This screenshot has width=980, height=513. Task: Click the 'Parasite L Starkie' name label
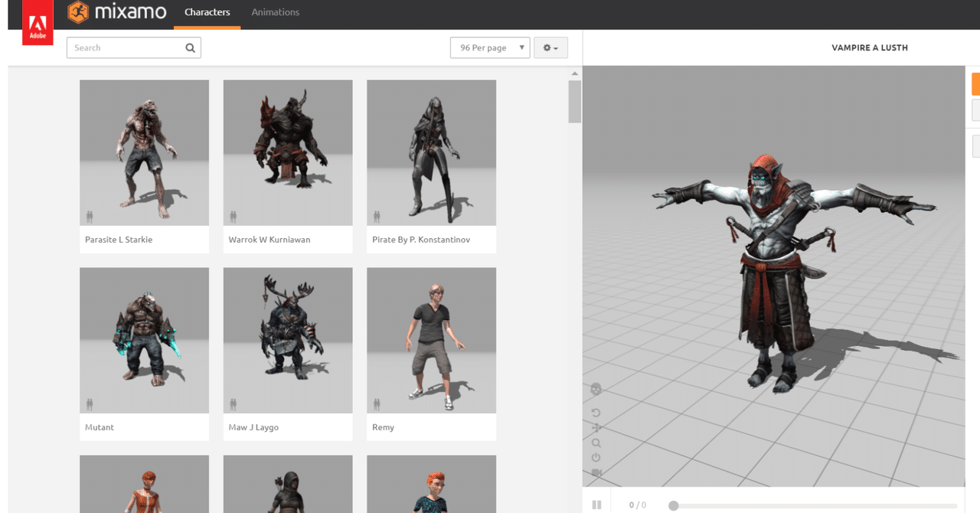tap(119, 240)
